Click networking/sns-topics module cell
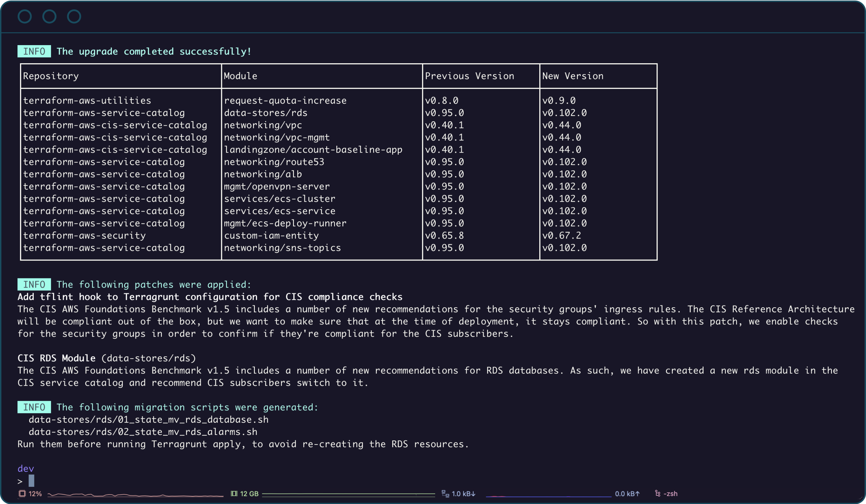Viewport: 866px width, 504px height. 282,248
